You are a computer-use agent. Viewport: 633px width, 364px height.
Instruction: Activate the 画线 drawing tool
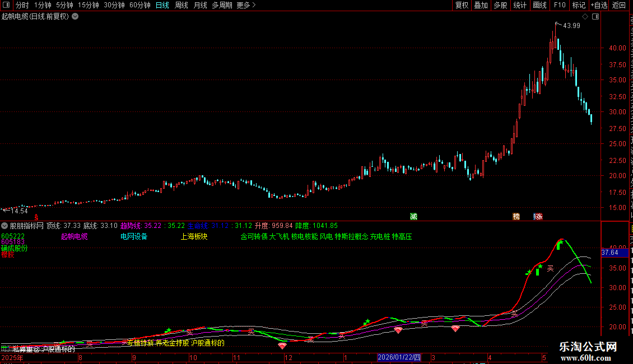(x=540, y=5)
